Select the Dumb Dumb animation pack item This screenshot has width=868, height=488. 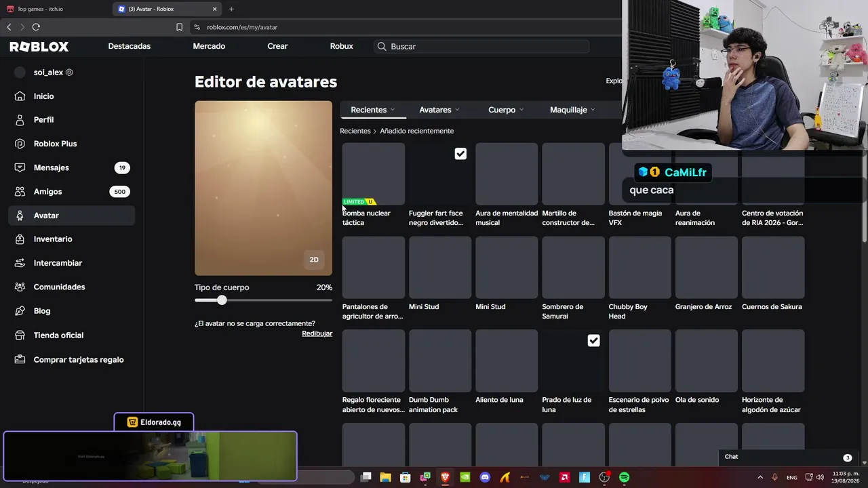click(440, 361)
